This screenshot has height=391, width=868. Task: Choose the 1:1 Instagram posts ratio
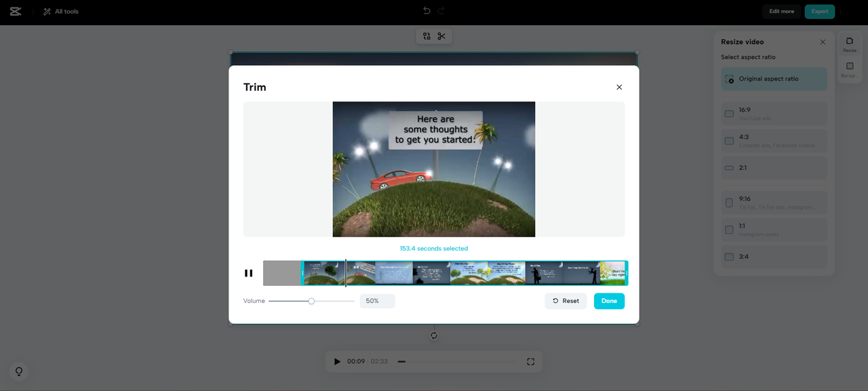[x=773, y=228]
